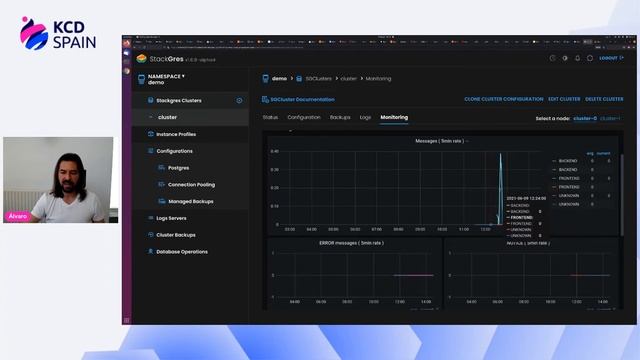640x360 pixels.
Task: Open the SGCluster Documentation link
Action: click(x=302, y=99)
